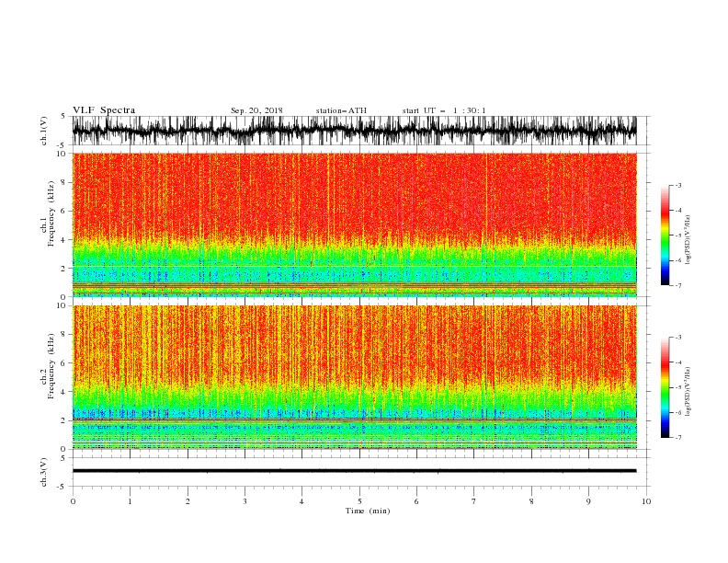Click the "6" minute tick label

tap(416, 501)
